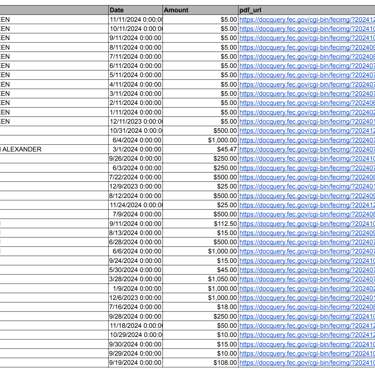Click the date cell 6/4/2024

point(136,140)
